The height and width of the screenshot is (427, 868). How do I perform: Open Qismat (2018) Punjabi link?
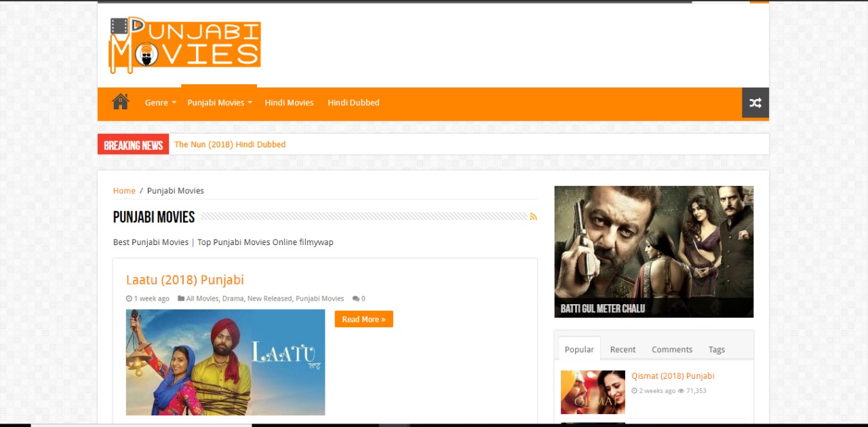(673, 375)
